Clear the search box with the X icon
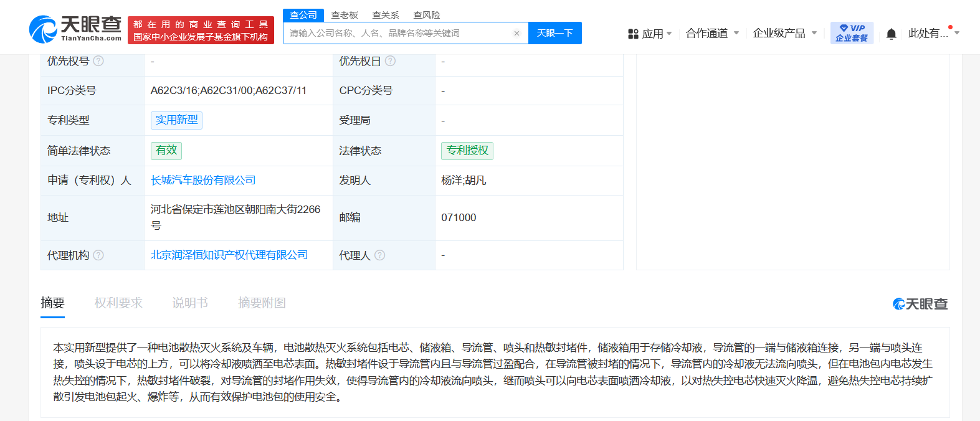The height and width of the screenshot is (421, 980). (516, 34)
